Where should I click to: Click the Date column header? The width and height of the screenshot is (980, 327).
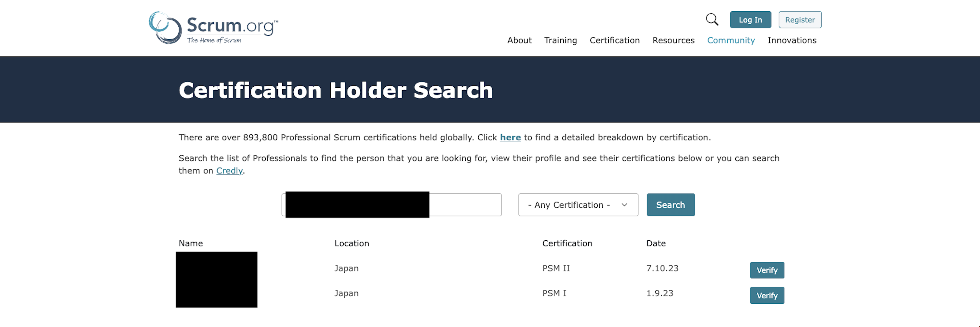[655, 243]
